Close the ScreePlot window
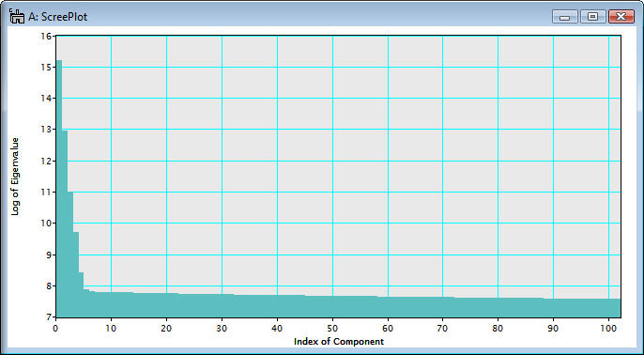Screen dimensions: 644x355 coord(621,17)
